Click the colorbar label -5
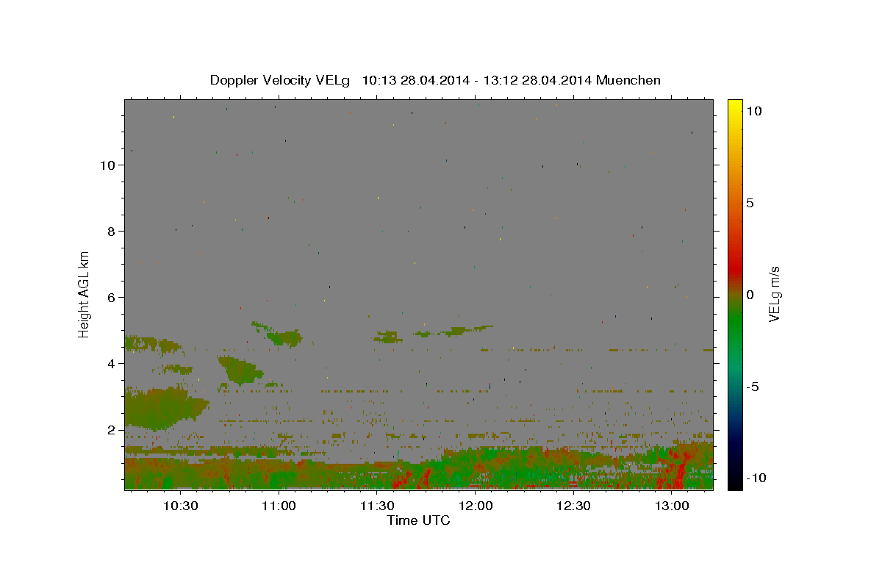Viewport: 882px width, 588px height. click(x=753, y=387)
